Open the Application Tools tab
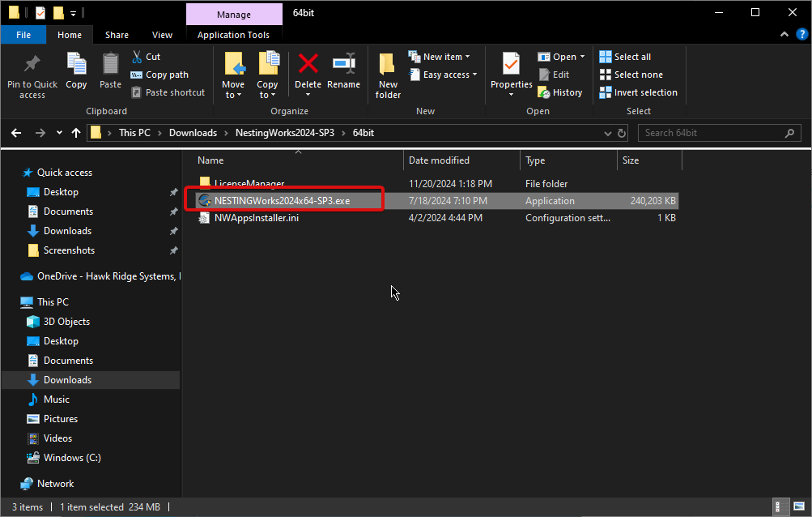The width and height of the screenshot is (812, 517). tap(233, 35)
